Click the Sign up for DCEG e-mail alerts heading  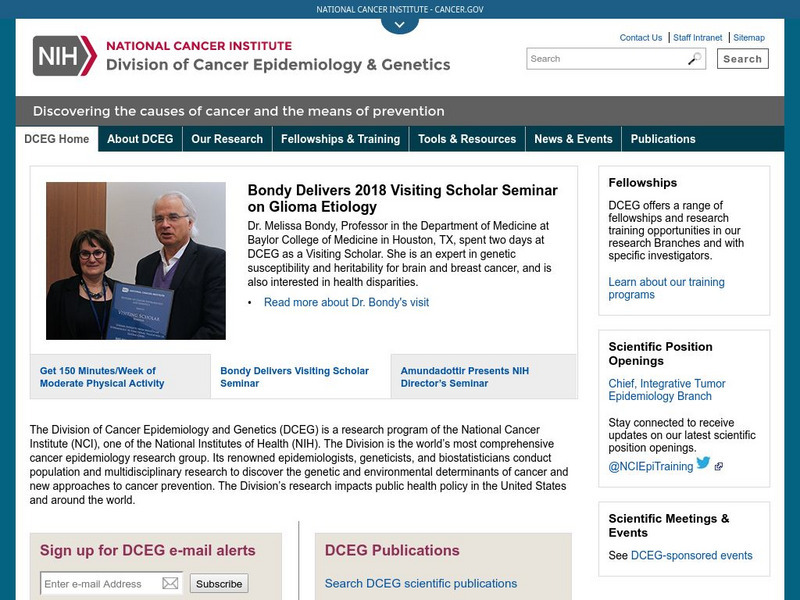147,550
